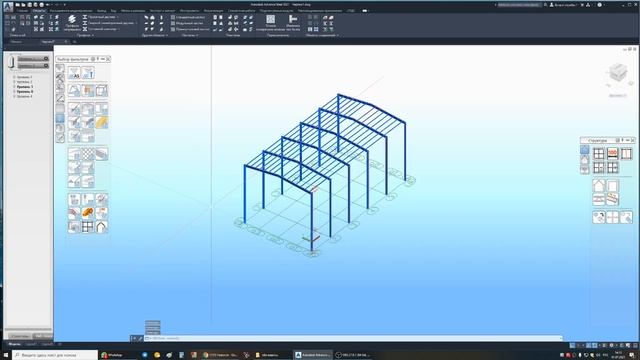The height and width of the screenshot is (360, 640).
Task: Click the large bolt-shaped icon in the ribbon
Action: (x=293, y=19)
